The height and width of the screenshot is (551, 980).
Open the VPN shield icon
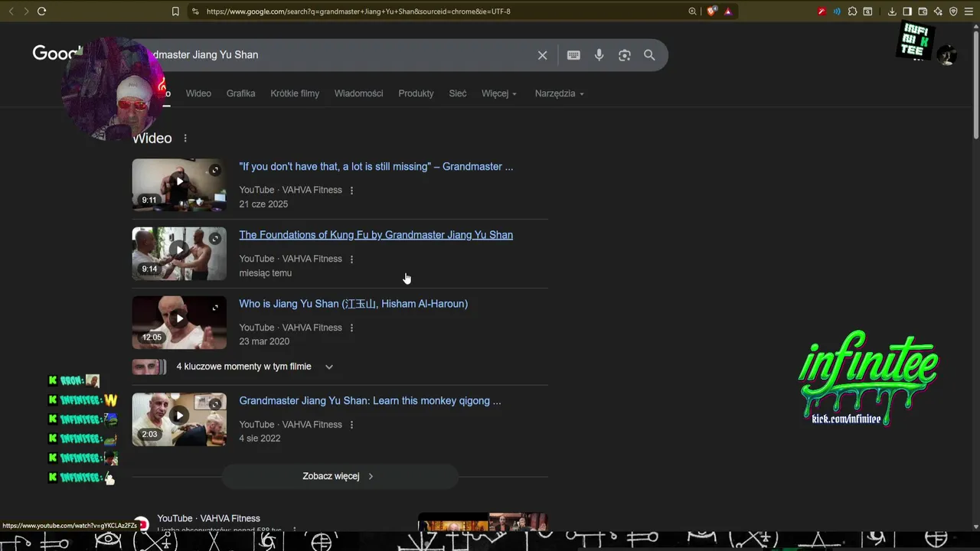953,11
